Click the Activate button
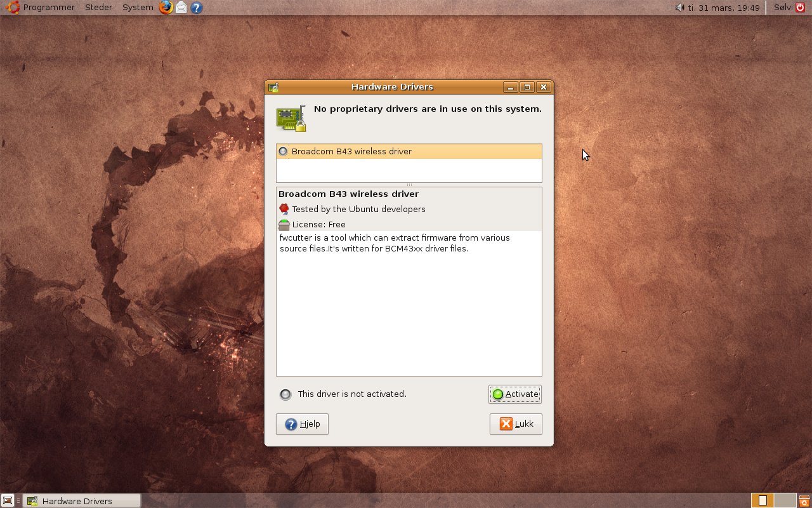This screenshot has height=508, width=812. pyautogui.click(x=515, y=394)
